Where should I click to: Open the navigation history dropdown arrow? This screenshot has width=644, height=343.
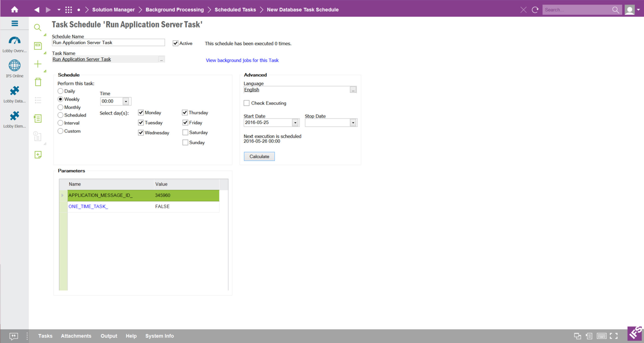[59, 10]
